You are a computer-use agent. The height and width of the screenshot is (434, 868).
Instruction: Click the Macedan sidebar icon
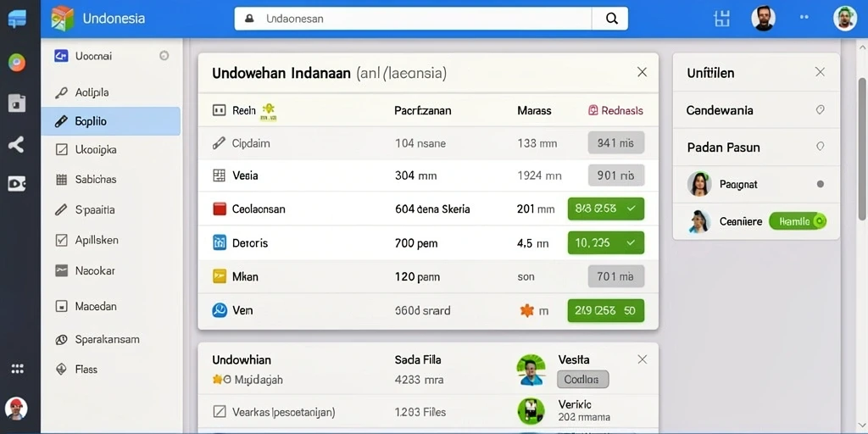point(61,306)
